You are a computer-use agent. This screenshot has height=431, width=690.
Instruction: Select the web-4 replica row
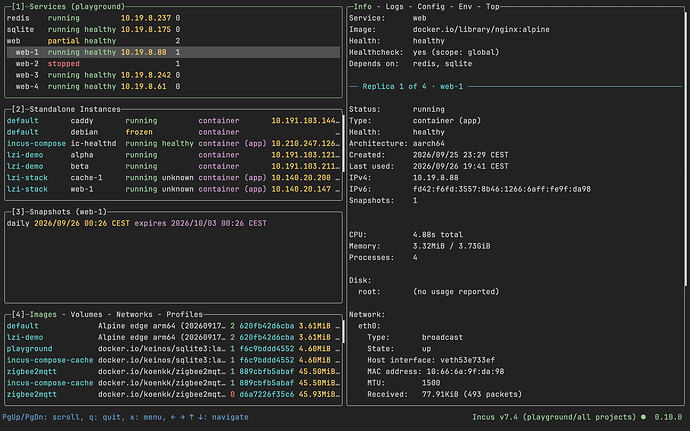click(173, 87)
